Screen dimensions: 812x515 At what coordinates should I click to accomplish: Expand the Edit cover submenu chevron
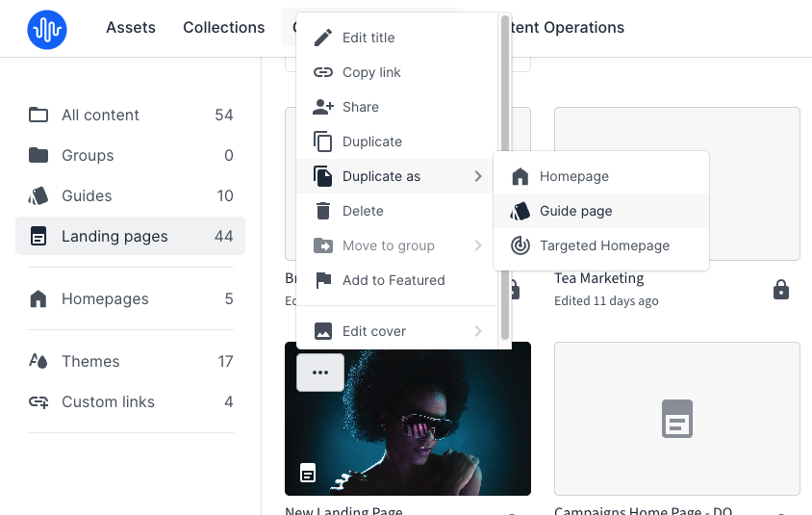click(x=478, y=331)
